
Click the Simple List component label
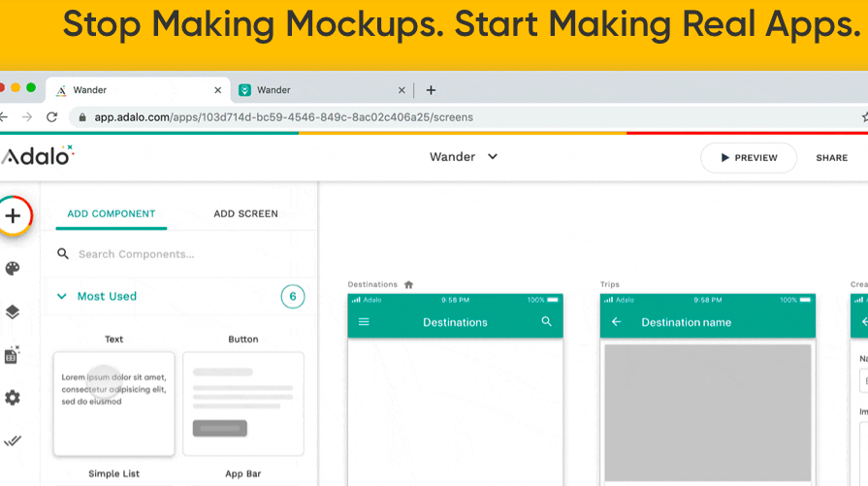click(x=114, y=473)
